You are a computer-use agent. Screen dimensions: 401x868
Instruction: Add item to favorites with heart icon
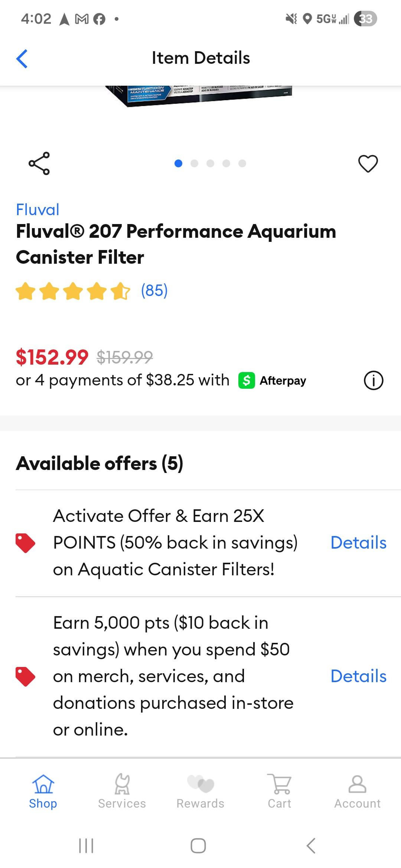pyautogui.click(x=368, y=163)
